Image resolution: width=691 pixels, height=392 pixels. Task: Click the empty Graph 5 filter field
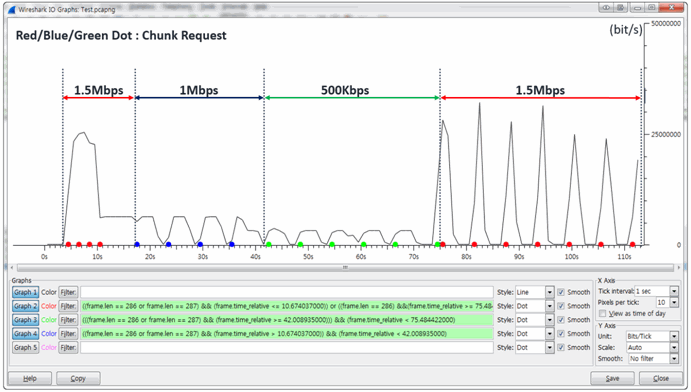[287, 347]
